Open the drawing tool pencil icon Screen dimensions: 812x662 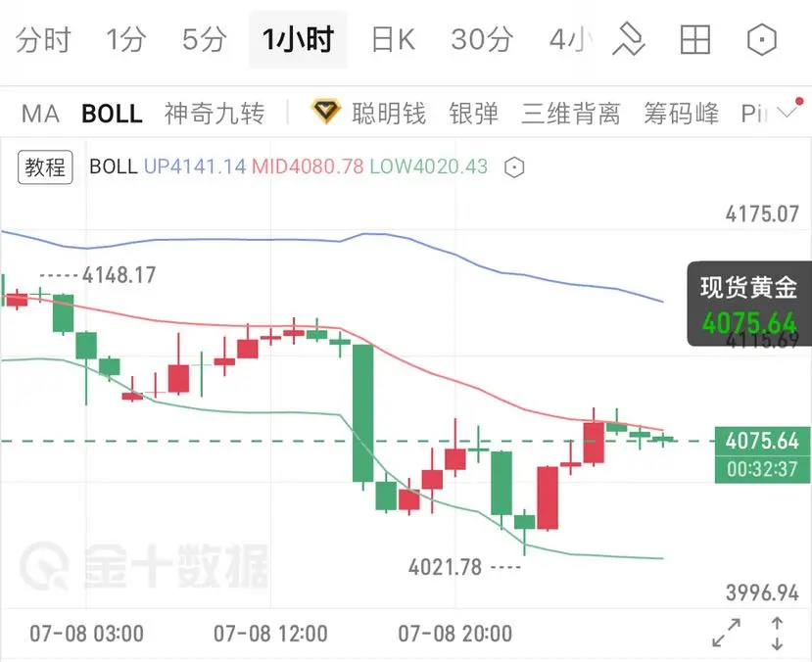pos(629,39)
